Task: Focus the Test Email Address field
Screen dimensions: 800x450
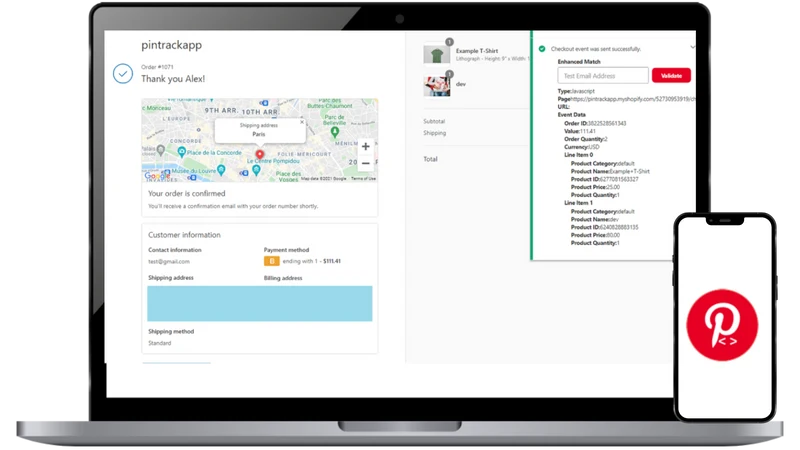Action: point(603,76)
